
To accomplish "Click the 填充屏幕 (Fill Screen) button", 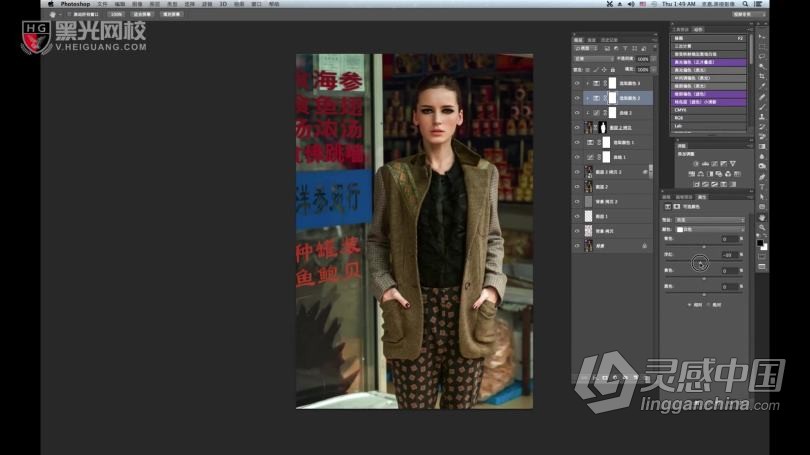I will tap(172, 14).
